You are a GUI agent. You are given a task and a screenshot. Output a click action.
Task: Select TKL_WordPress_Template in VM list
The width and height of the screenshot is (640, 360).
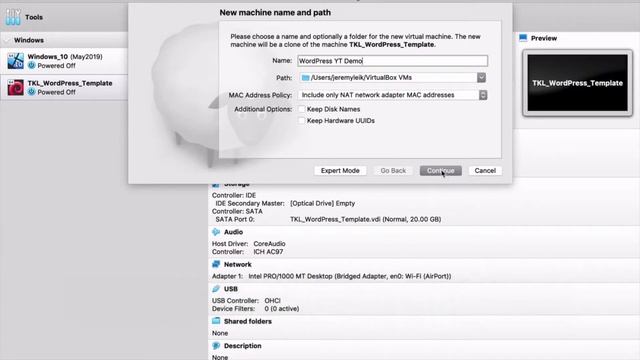64,88
